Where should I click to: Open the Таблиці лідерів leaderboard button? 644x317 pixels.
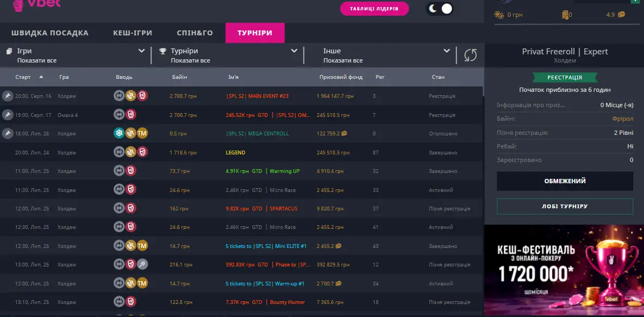[x=374, y=9]
